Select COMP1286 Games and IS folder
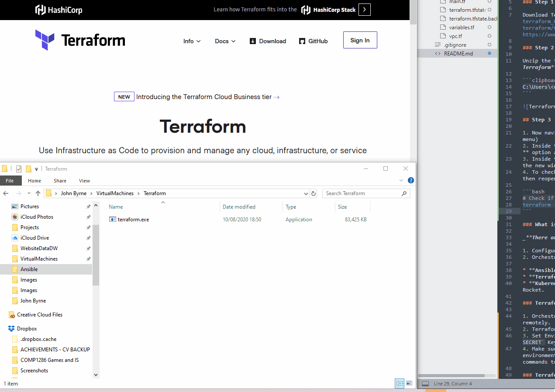 pyautogui.click(x=49, y=360)
